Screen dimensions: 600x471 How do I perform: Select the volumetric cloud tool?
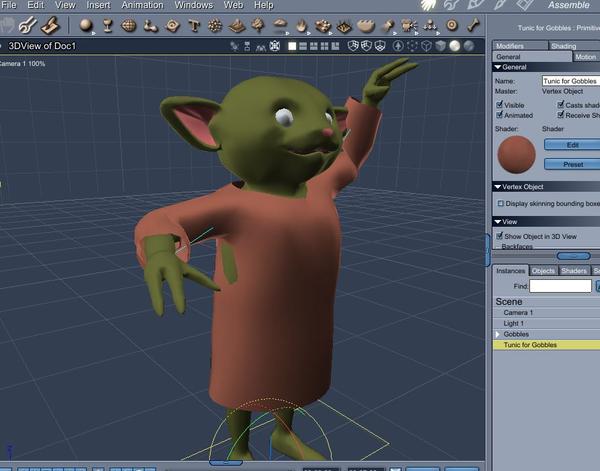click(280, 24)
